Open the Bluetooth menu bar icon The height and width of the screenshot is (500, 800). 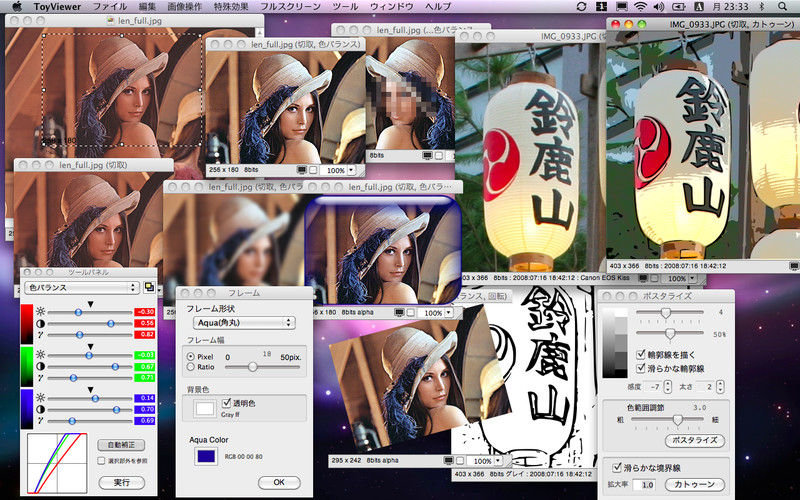(x=762, y=7)
